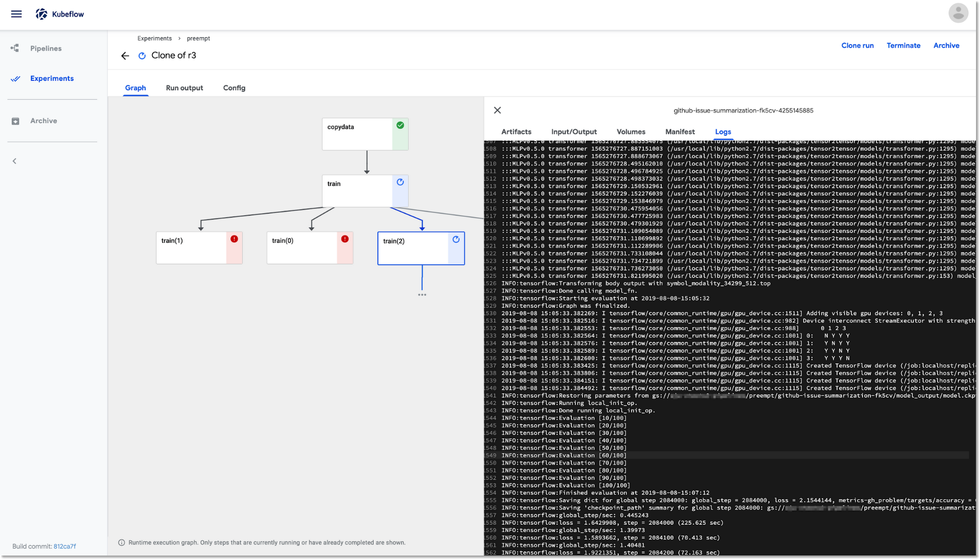Click the Archive sidebar icon
The width and height of the screenshot is (980, 560).
coord(16,121)
